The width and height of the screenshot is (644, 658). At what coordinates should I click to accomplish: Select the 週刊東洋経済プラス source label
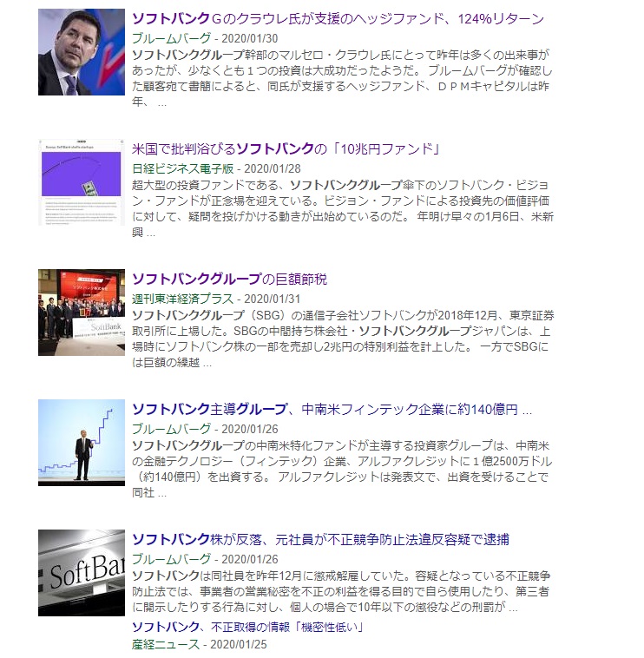182,299
